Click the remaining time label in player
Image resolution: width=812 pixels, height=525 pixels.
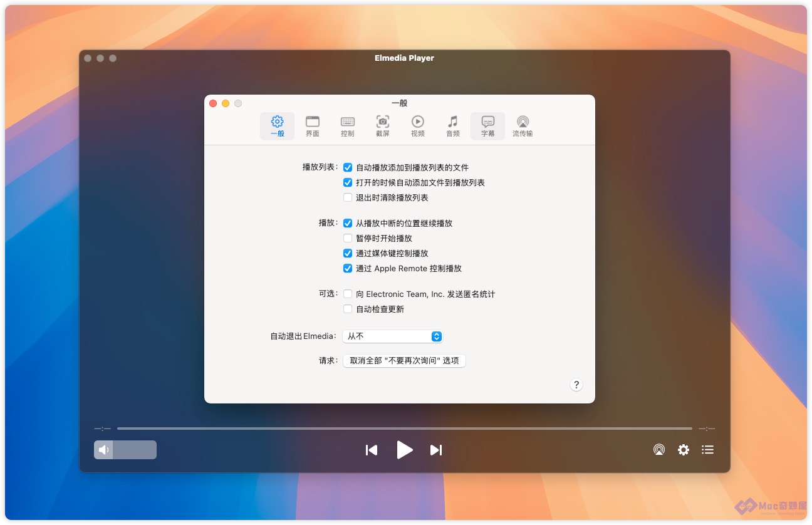tap(707, 429)
